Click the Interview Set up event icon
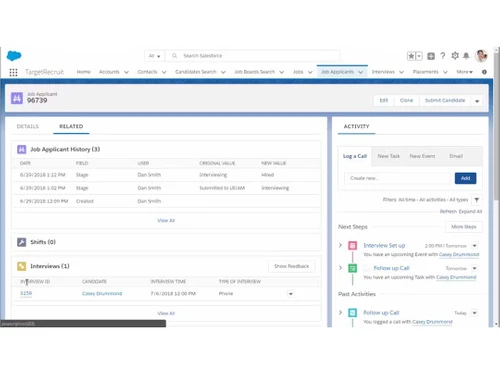Viewport: 500px width, 375px height. tap(352, 246)
